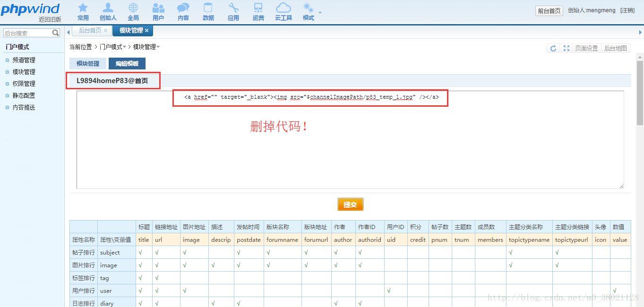Viewport: 644px width, 307px height.
Task: Click the authorid variable cell
Action: [x=369, y=240]
